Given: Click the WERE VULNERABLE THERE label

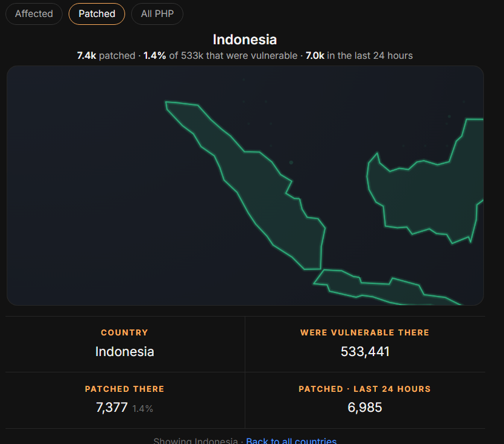Looking at the screenshot, I should tap(364, 332).
